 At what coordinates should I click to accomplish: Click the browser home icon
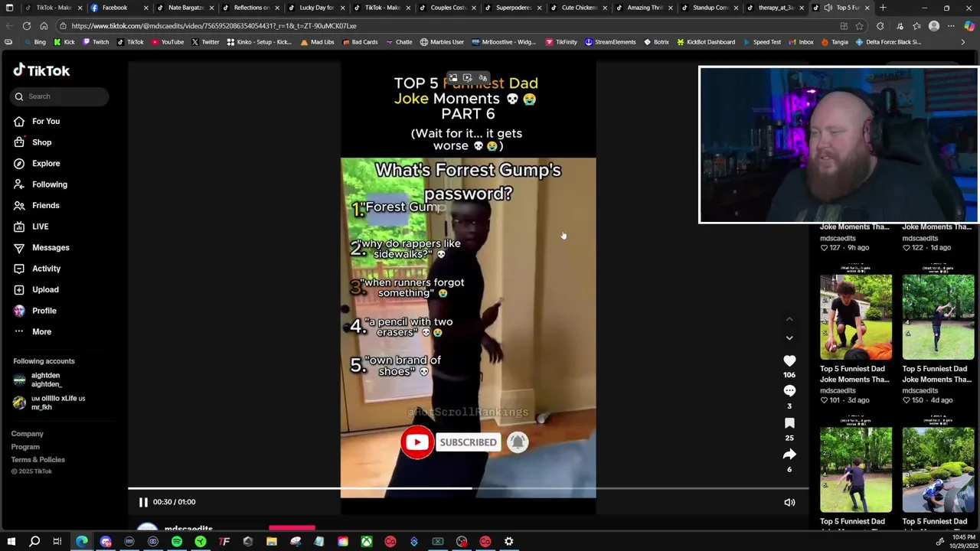tap(44, 26)
